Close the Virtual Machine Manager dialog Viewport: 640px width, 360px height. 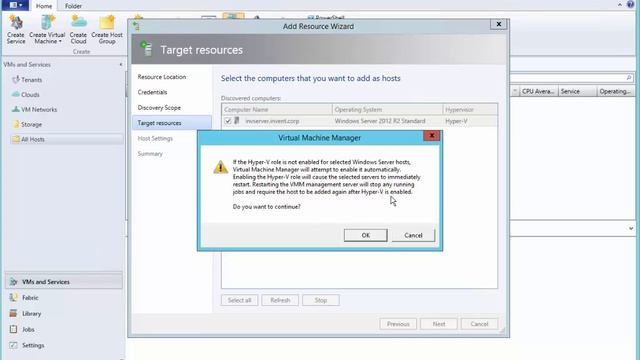click(x=431, y=136)
